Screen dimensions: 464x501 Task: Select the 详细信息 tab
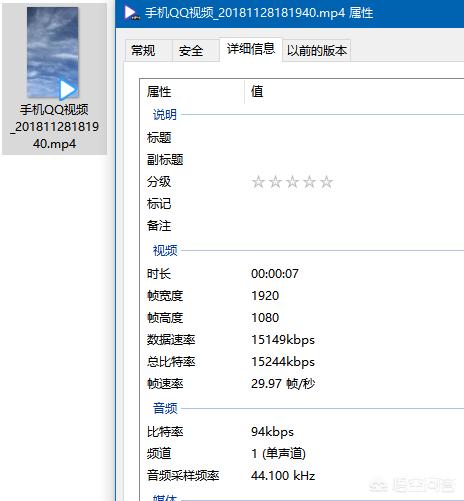coord(251,49)
